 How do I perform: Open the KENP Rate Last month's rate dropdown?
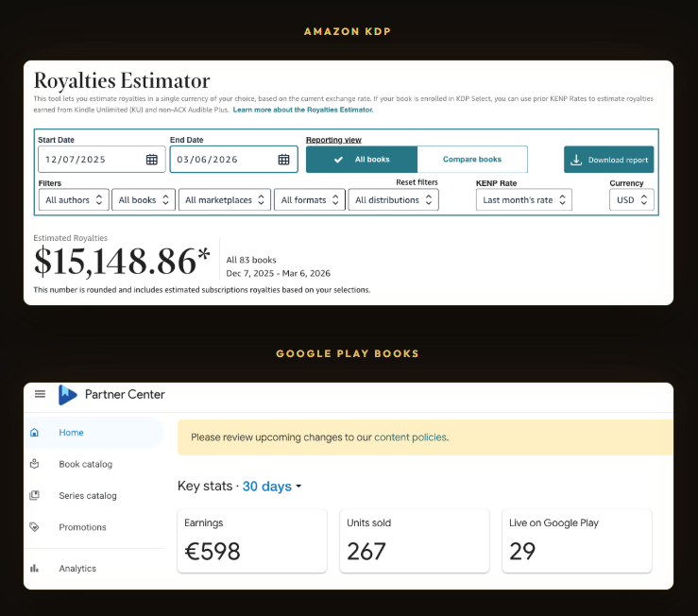pyautogui.click(x=524, y=200)
